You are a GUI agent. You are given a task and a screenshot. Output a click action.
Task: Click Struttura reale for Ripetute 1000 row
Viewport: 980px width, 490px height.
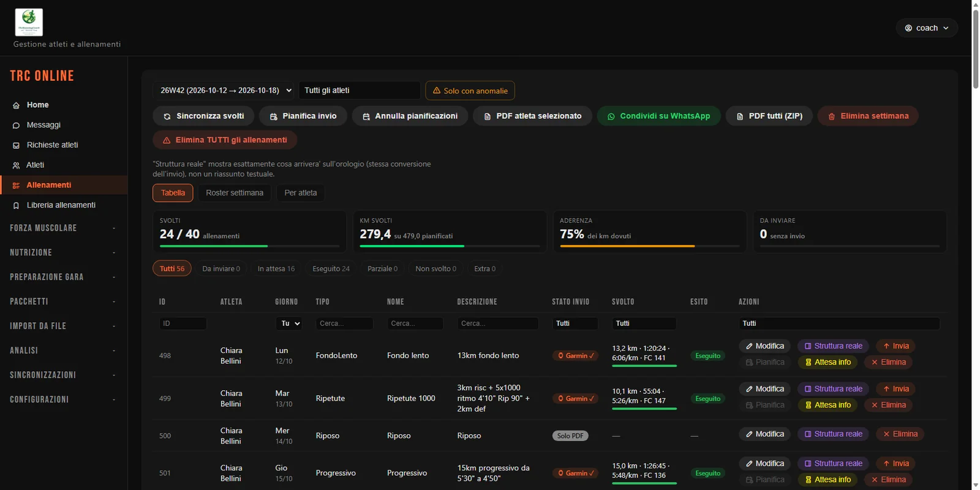(x=833, y=389)
